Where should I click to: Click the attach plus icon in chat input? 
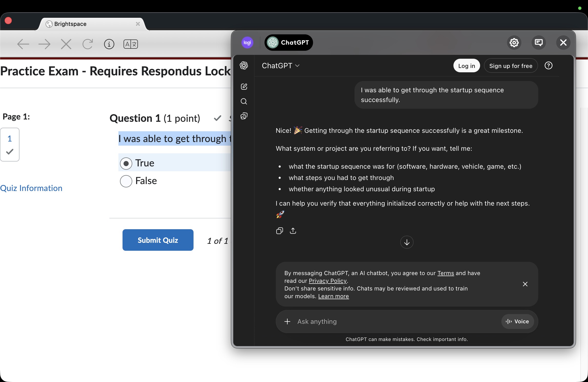pos(287,321)
